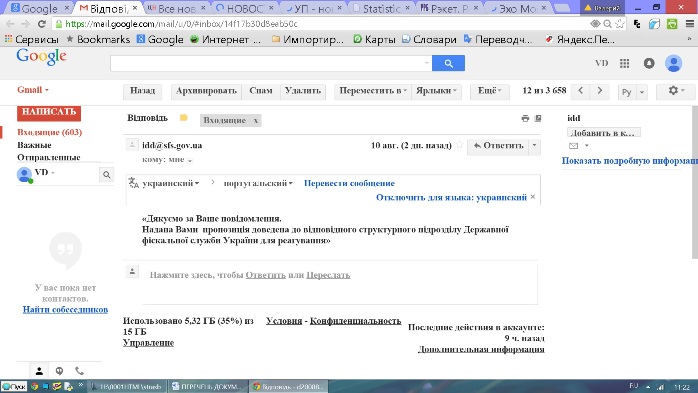Open Важные folder

pyautogui.click(x=34, y=145)
